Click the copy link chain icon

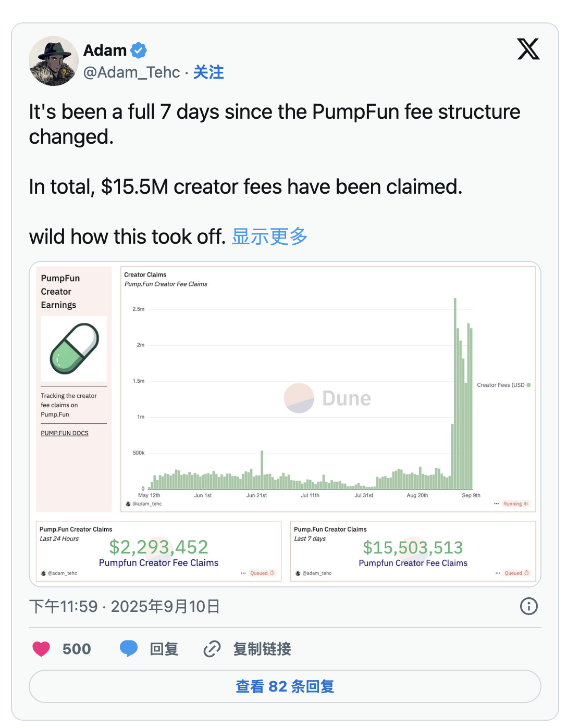[212, 649]
